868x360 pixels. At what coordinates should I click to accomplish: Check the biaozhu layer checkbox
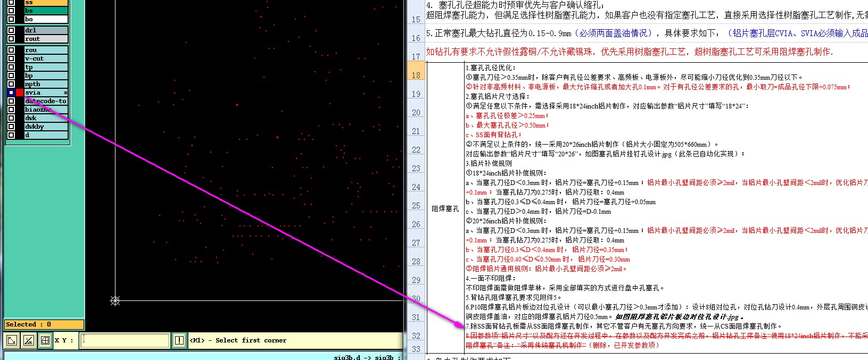point(11,110)
